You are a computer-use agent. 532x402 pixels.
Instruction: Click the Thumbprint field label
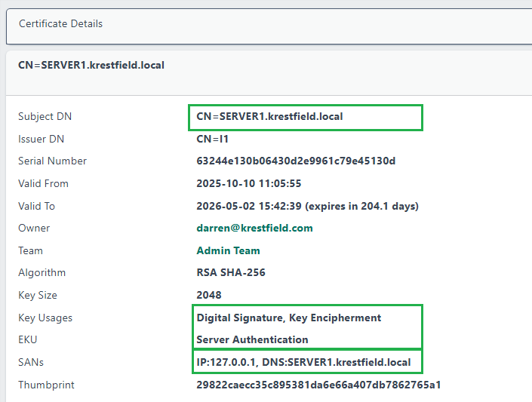click(47, 385)
